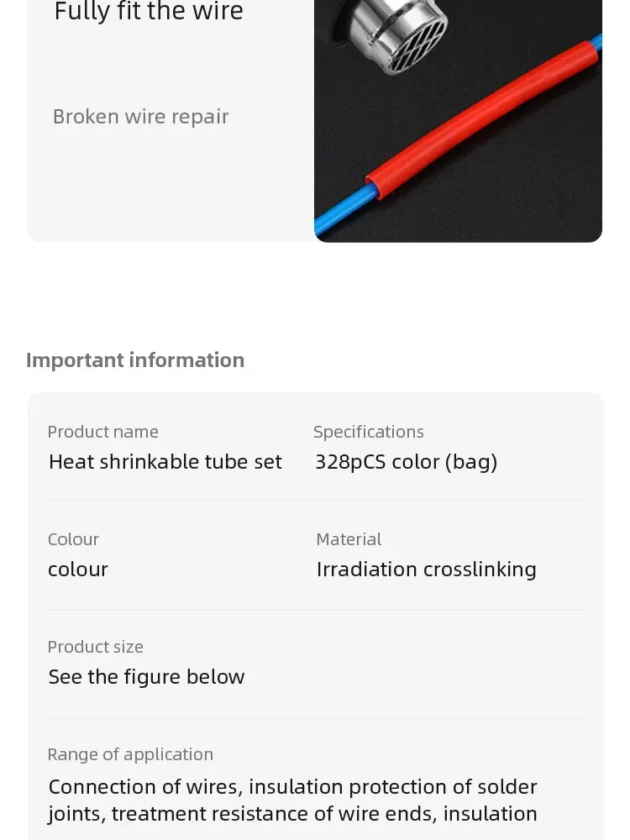Click the 'Fully fit the wire' heading
Image resolution: width=630 pixels, height=840 pixels.
click(x=149, y=12)
